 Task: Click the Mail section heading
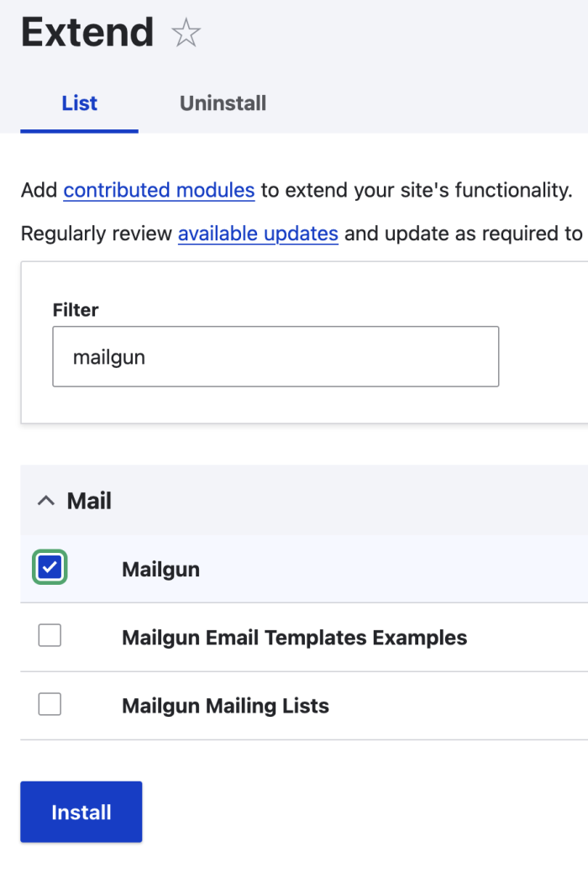[x=90, y=501]
